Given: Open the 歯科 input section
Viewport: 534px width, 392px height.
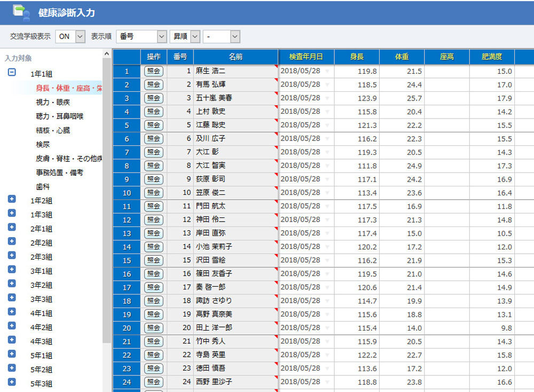Looking at the screenshot, I should coord(43,187).
